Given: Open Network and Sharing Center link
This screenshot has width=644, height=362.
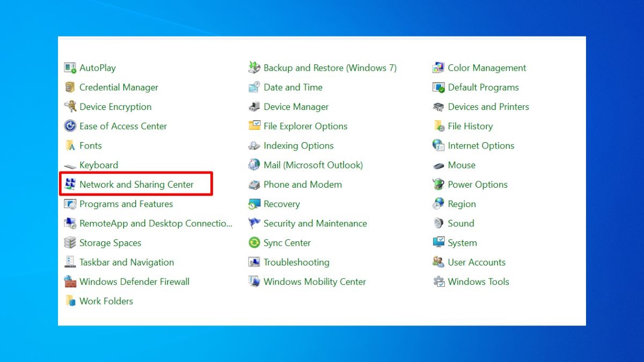Looking at the screenshot, I should [x=137, y=184].
